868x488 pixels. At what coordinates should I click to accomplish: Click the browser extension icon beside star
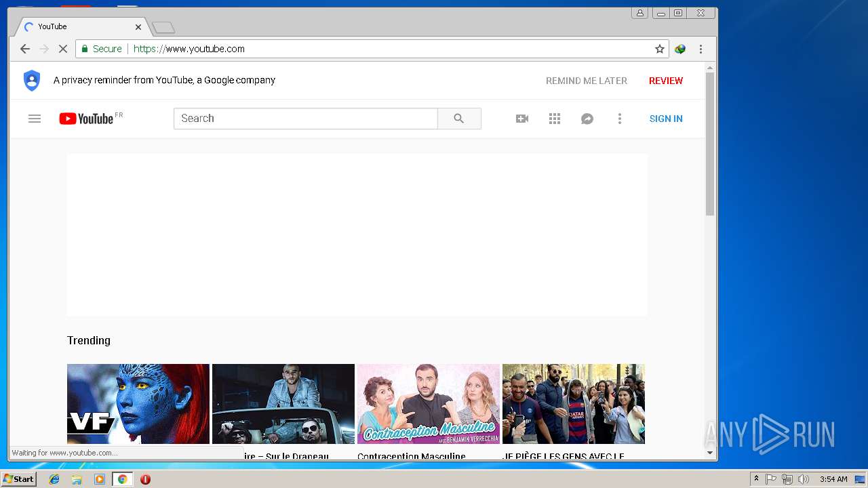680,49
